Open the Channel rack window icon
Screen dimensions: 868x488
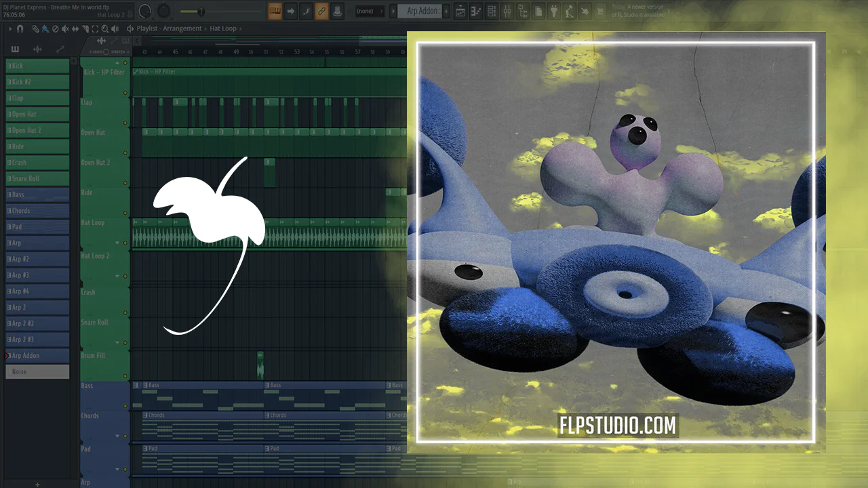(x=492, y=11)
